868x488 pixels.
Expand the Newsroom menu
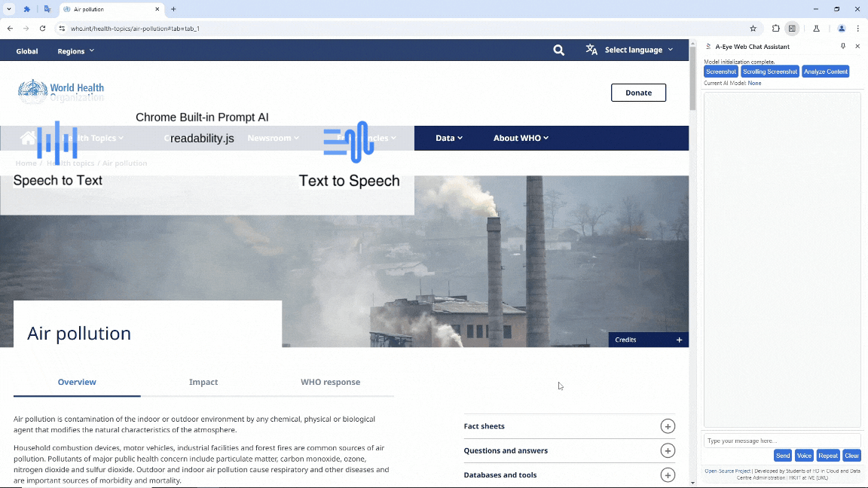pos(273,138)
